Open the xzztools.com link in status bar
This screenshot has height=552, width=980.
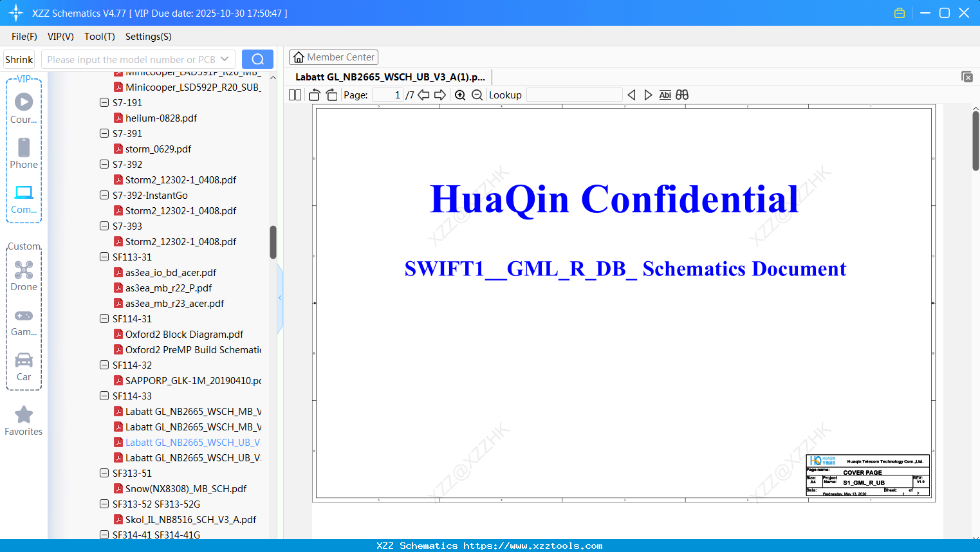click(x=533, y=546)
